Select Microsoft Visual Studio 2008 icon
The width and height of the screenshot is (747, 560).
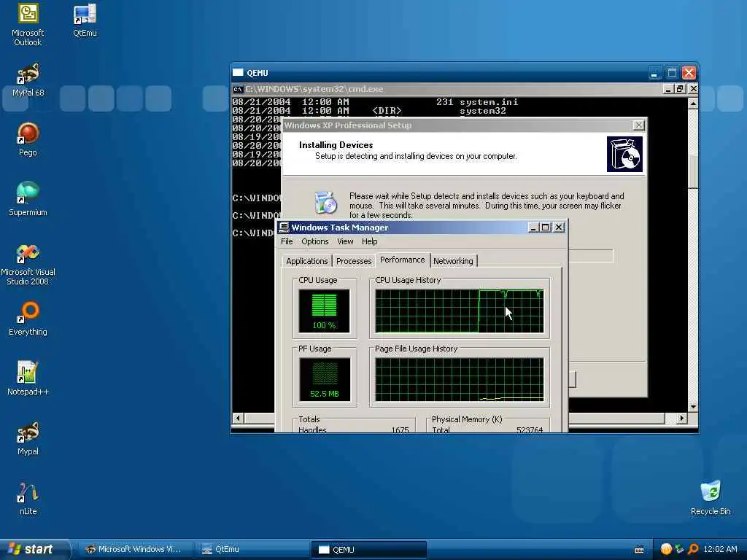28,264
